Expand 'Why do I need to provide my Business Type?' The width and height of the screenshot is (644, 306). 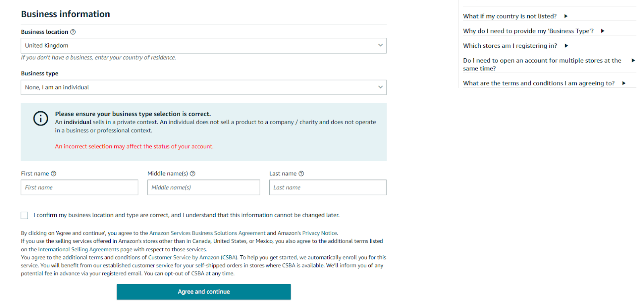pyautogui.click(x=602, y=31)
